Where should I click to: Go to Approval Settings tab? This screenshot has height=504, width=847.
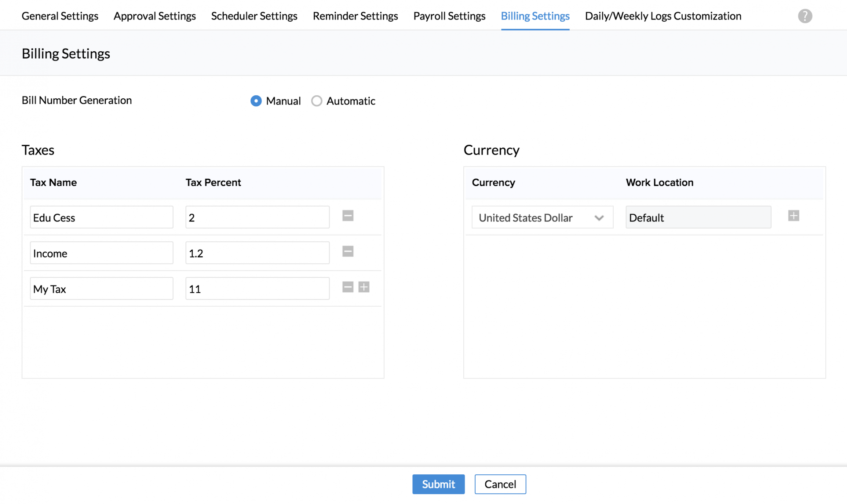[x=155, y=16]
